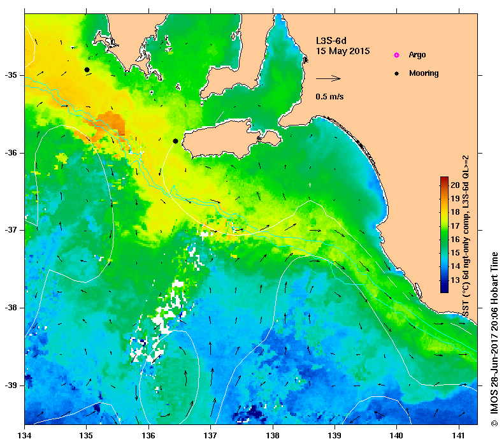Image resolution: width=504 pixels, height=446 pixels.
Task: Click the 0.5 m/s scale arrow
Action: (328, 78)
